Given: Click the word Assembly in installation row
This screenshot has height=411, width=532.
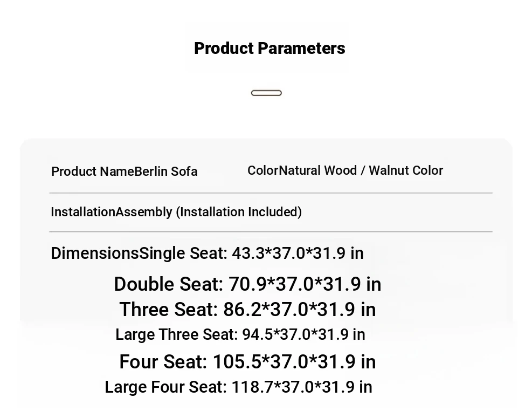Looking at the screenshot, I should pos(144,212).
